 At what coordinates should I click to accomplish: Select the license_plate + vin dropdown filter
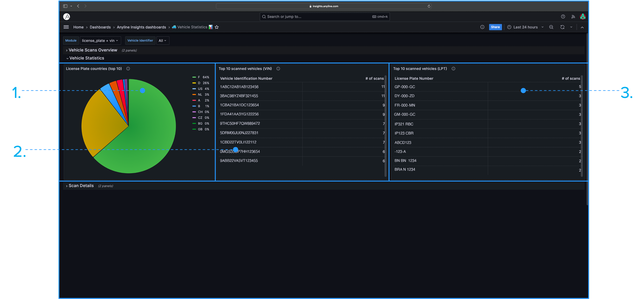click(100, 40)
